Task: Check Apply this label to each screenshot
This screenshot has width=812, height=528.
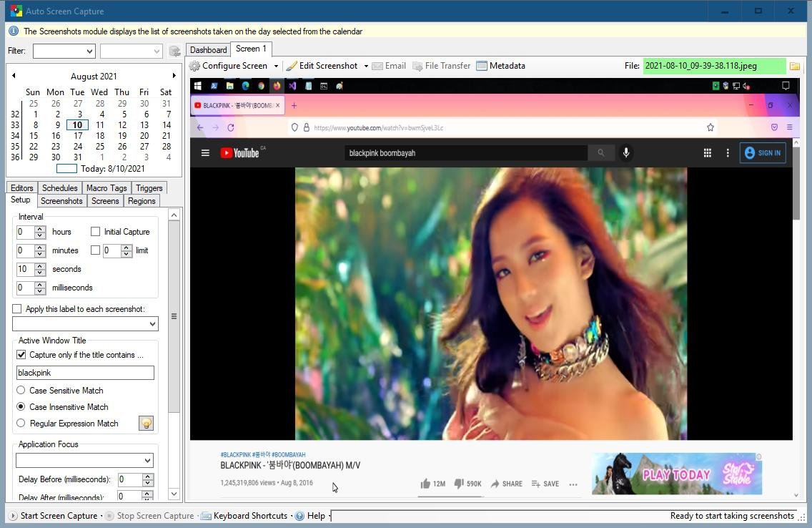Action: (x=17, y=309)
